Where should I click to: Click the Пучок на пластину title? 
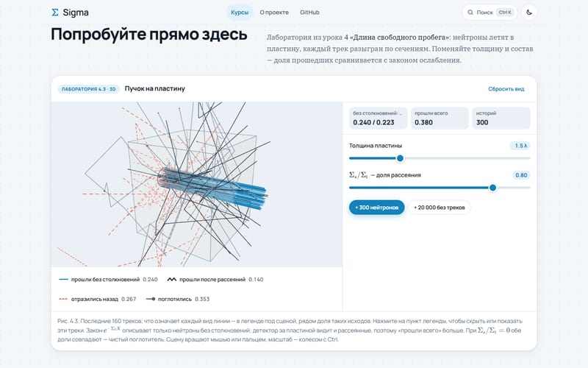pyautogui.click(x=155, y=88)
